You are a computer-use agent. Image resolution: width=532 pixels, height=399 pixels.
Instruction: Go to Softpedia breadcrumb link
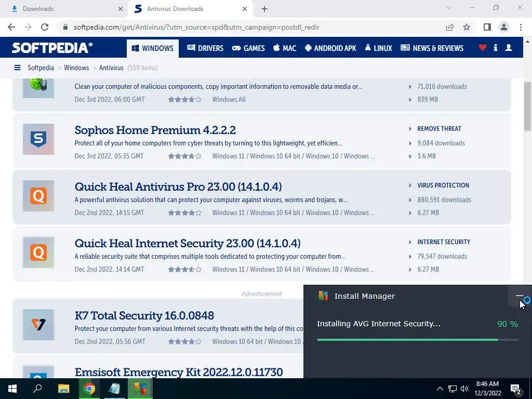[x=41, y=68]
